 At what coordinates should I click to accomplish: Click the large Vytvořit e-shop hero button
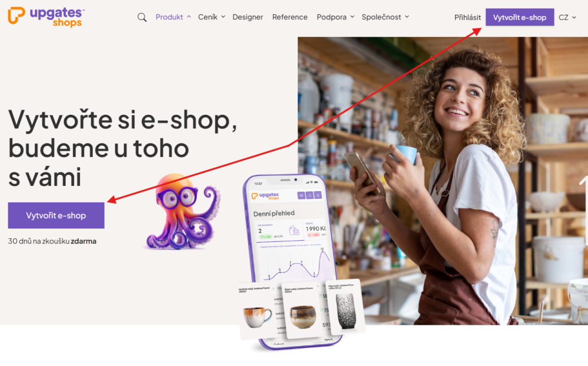coord(56,215)
